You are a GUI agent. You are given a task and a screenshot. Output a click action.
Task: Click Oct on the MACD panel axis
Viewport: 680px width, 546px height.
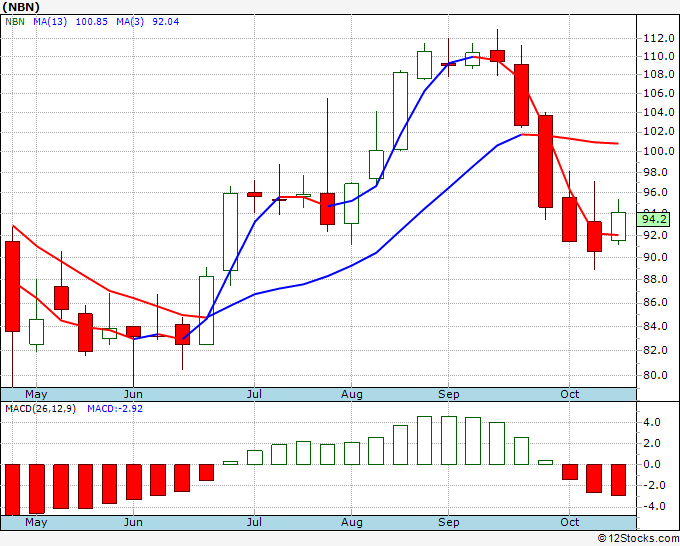tap(569, 522)
